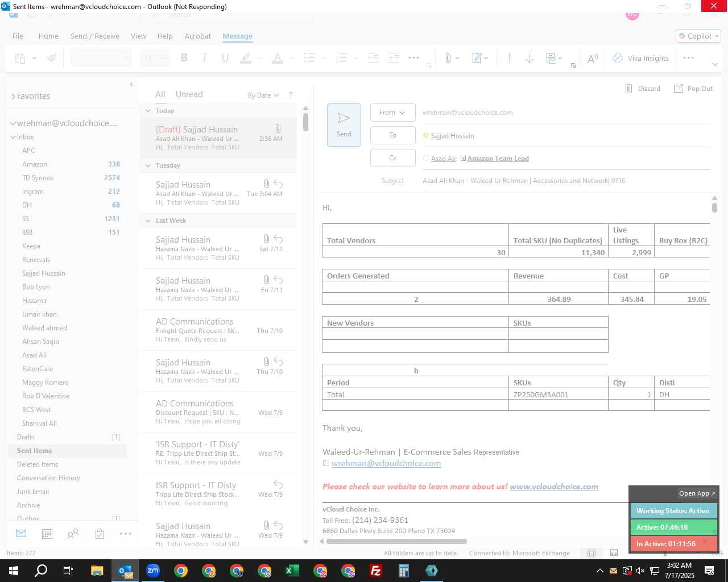Open FileZilla from the taskbar

point(375,571)
